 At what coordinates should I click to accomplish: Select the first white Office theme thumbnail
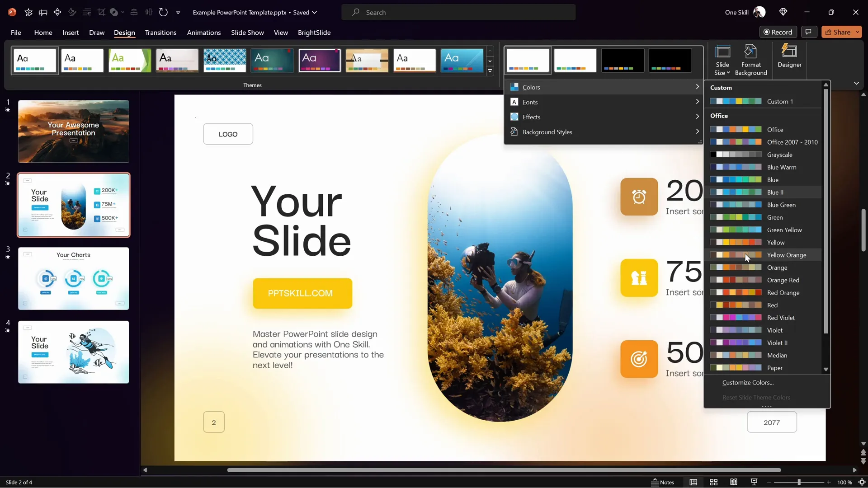pos(35,61)
